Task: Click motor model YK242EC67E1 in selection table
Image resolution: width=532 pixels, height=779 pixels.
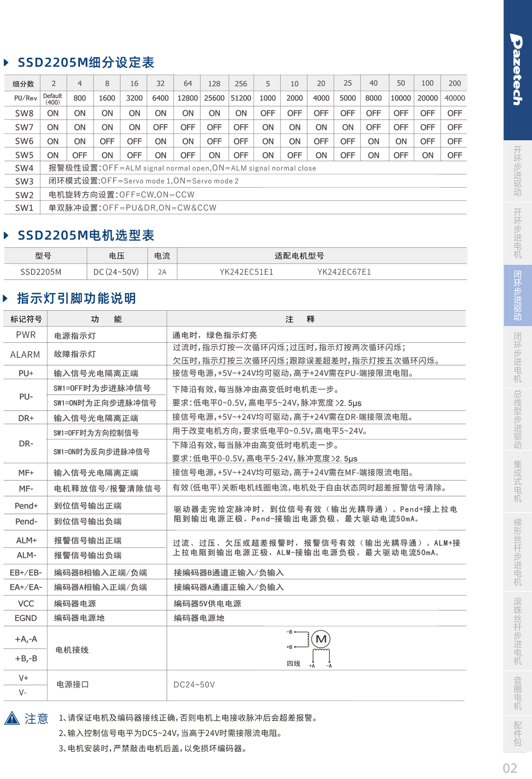Action: pos(344,272)
